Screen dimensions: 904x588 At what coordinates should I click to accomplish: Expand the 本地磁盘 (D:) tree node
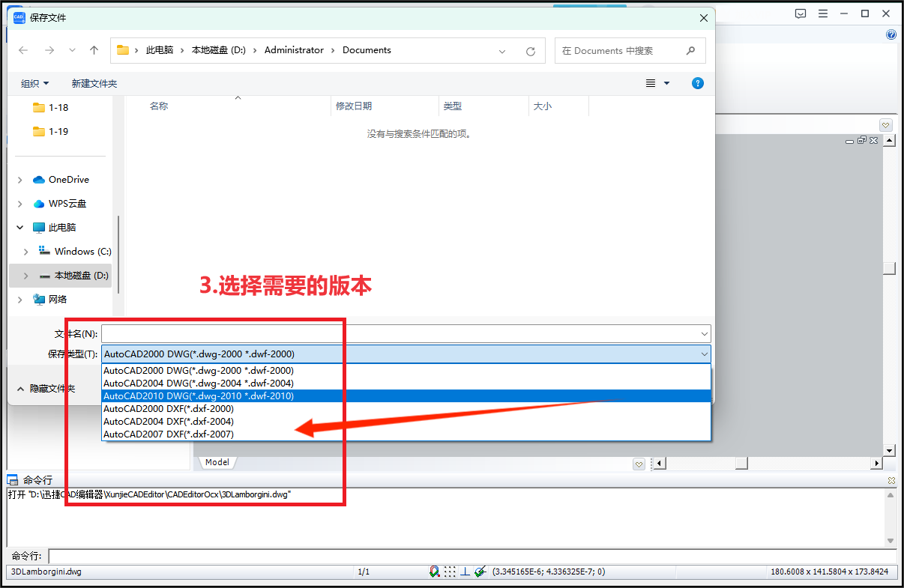point(26,276)
